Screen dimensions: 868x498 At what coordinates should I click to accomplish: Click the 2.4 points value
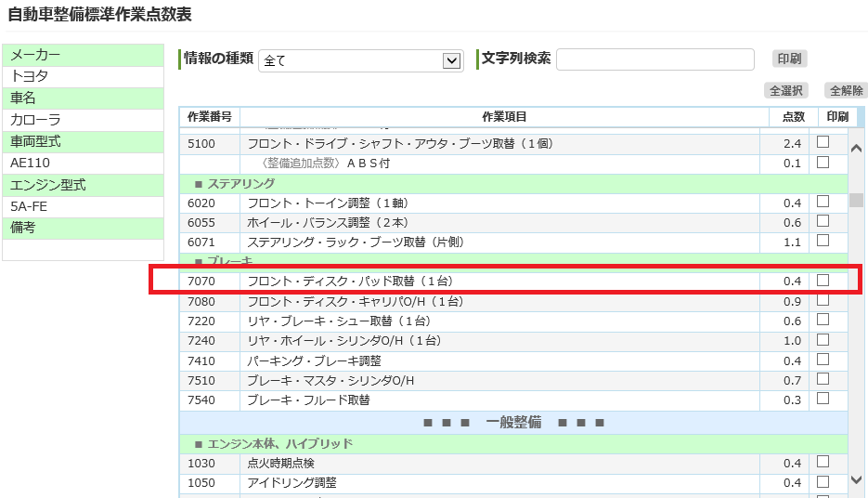[792, 143]
